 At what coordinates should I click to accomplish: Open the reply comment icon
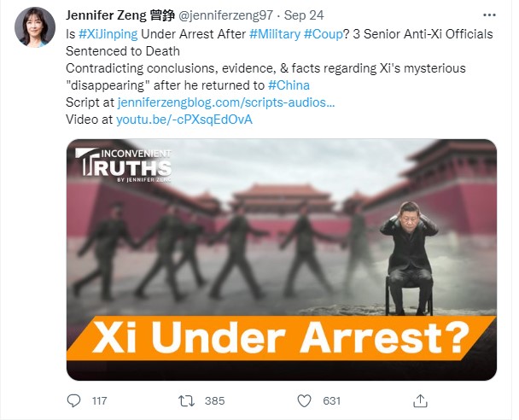coord(73,401)
